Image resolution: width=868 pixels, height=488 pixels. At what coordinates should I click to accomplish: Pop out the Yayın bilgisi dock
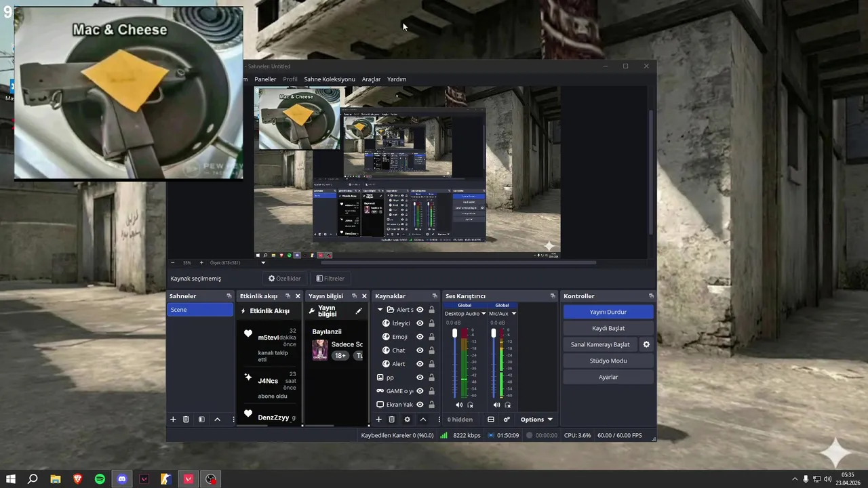tap(354, 296)
